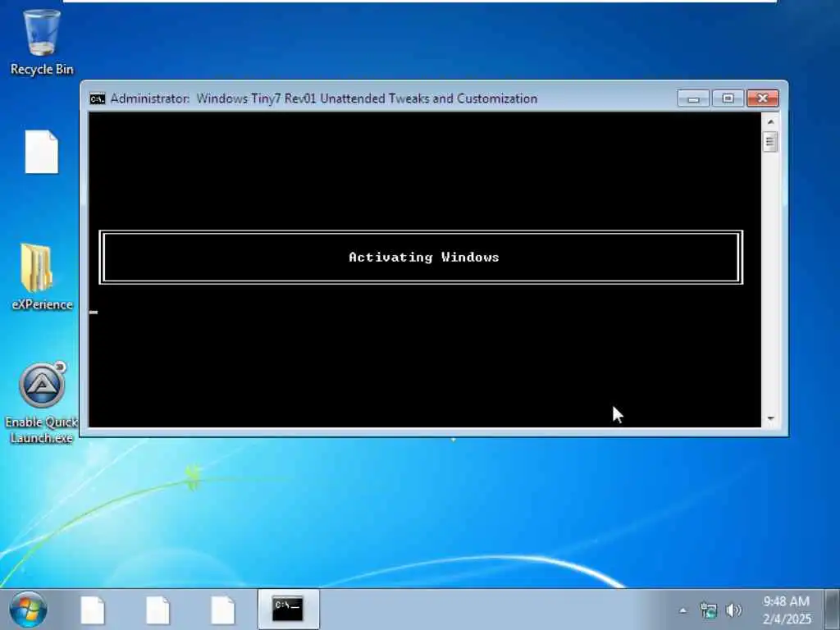Click the Activating Windows text
Viewport: 840px width, 630px height.
[x=424, y=257]
